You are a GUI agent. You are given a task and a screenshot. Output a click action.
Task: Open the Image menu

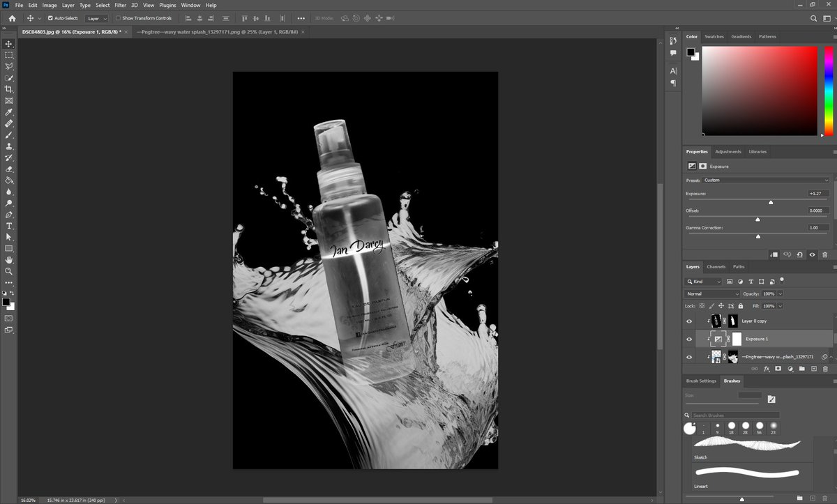pos(50,5)
